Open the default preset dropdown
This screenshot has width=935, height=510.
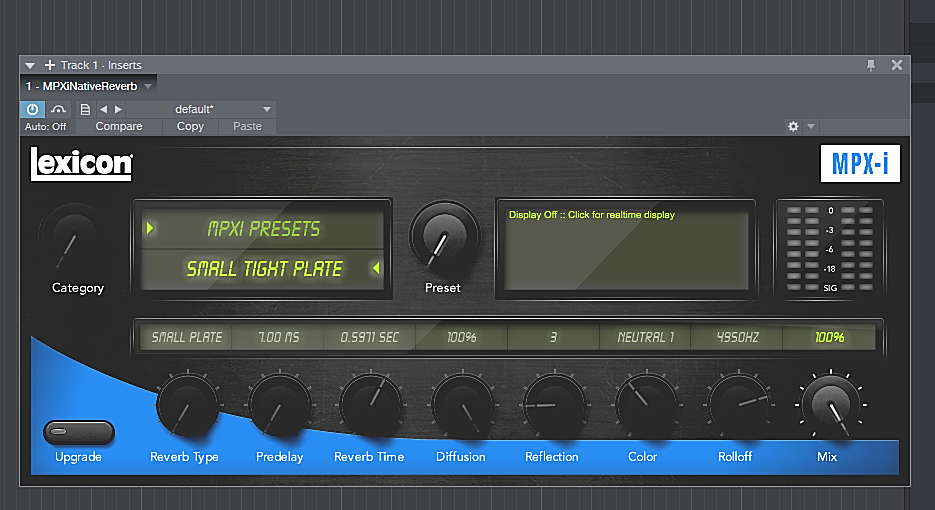pyautogui.click(x=201, y=109)
